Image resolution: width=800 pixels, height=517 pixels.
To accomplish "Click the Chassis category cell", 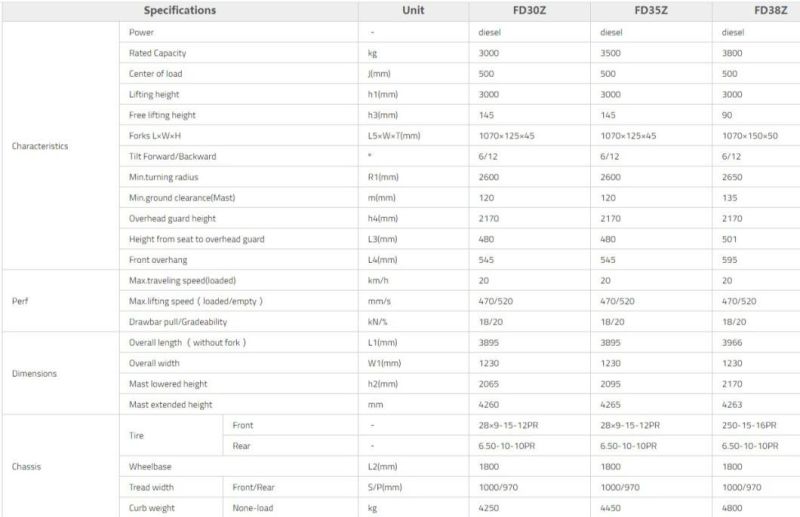I will click(26, 466).
